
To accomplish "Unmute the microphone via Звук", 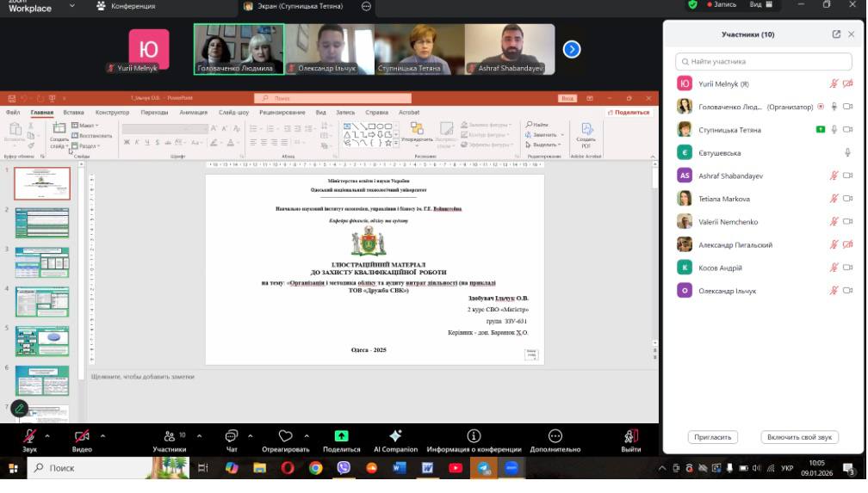I will tap(29, 440).
